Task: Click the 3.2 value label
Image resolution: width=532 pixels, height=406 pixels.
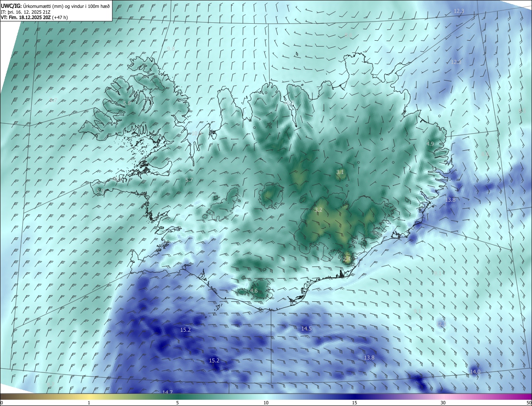Action: (319, 210)
